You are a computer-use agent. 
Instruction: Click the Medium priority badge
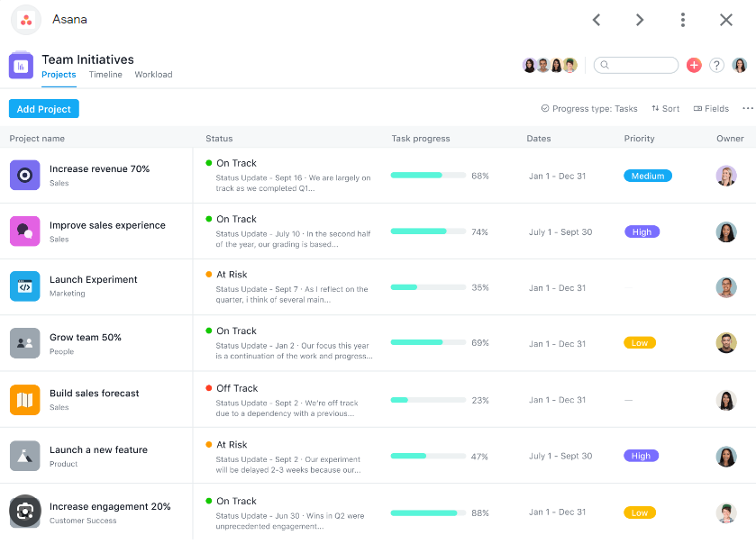click(x=648, y=176)
